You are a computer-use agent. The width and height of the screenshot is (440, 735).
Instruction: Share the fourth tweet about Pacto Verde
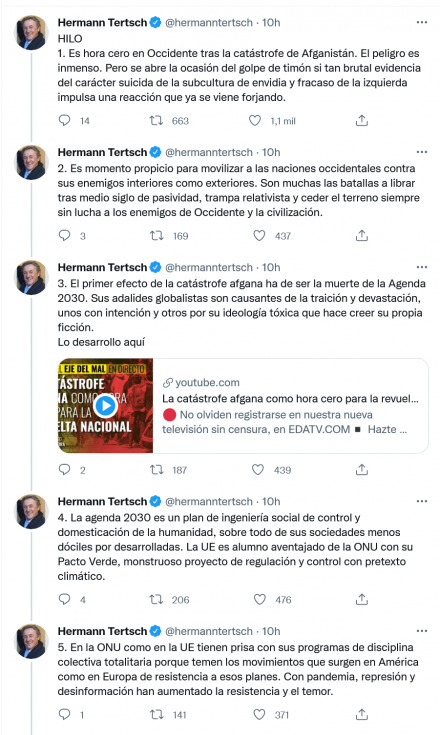(x=362, y=599)
